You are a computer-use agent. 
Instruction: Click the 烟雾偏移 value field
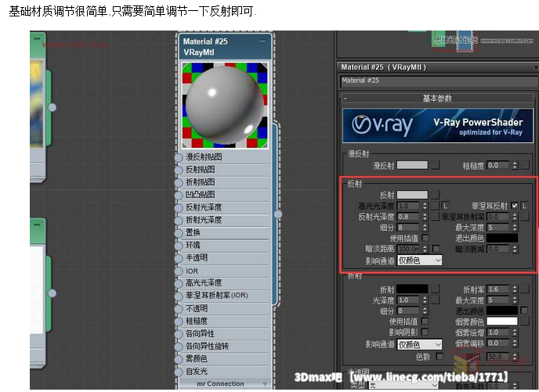(x=498, y=343)
